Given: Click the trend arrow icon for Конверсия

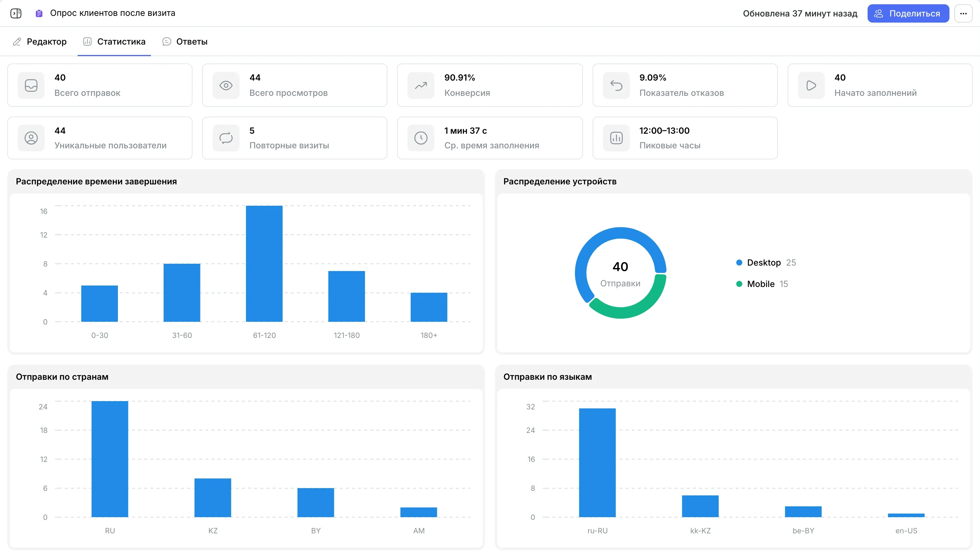Looking at the screenshot, I should click(421, 85).
